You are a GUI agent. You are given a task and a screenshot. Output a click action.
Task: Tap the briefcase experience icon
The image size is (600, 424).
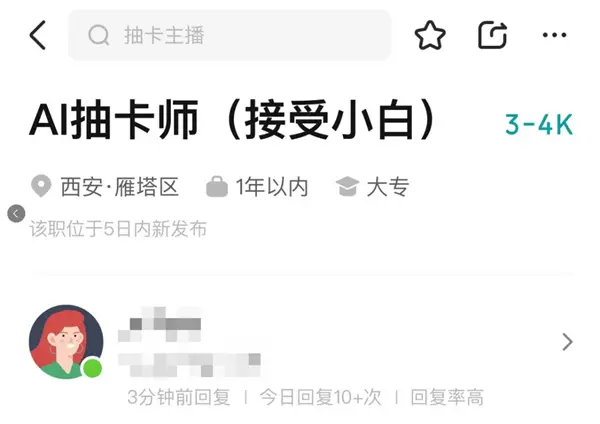(217, 187)
